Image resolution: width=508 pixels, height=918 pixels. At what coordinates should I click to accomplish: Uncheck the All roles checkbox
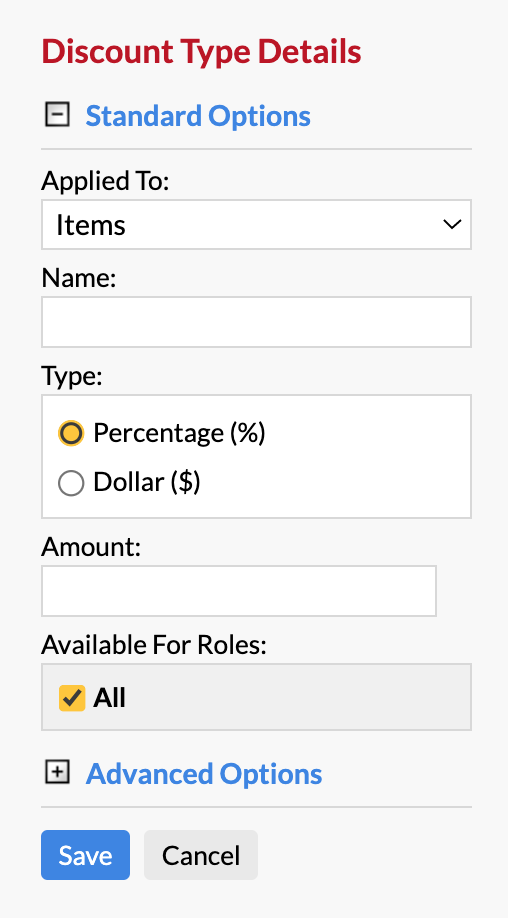pos(72,698)
